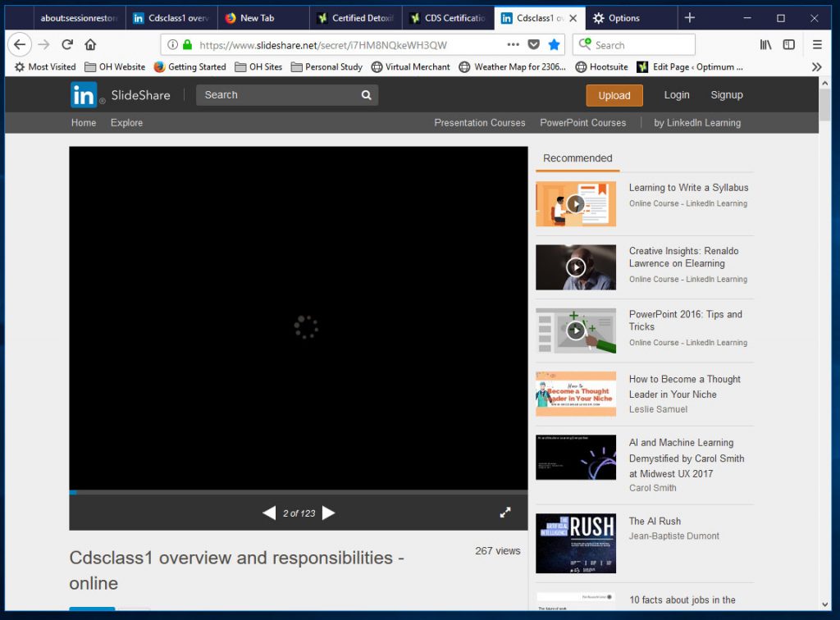Select the SlideShare LinkedIn logo icon
This screenshot has height=620, width=840.
point(85,95)
